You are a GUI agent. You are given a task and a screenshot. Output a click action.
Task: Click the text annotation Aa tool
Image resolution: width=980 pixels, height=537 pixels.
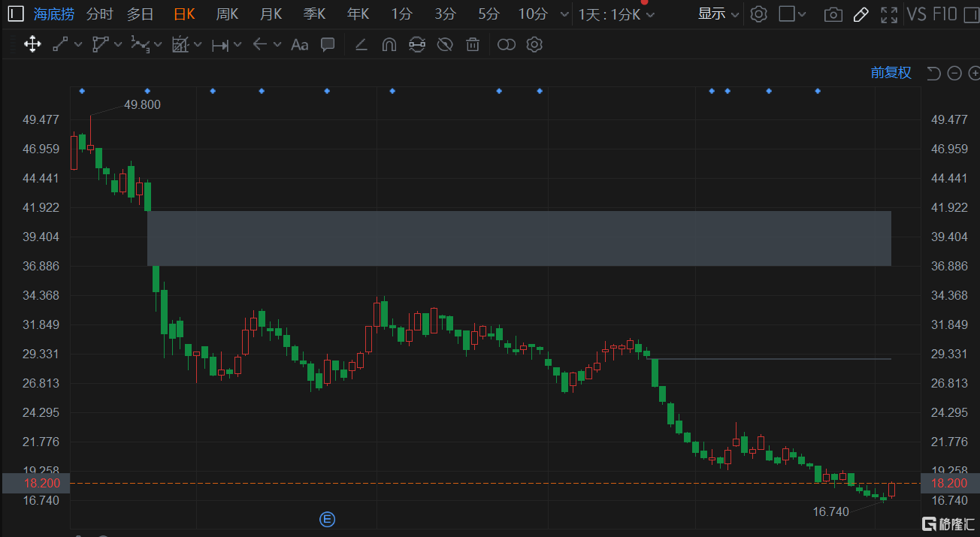point(299,44)
